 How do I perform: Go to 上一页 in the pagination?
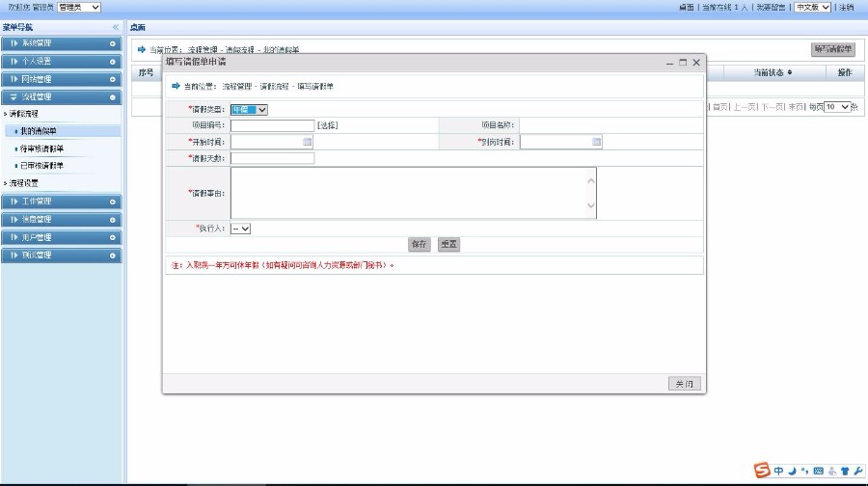[745, 107]
